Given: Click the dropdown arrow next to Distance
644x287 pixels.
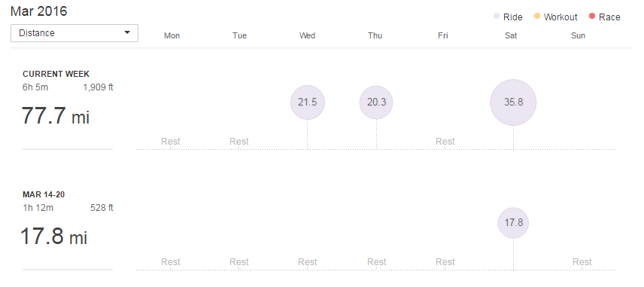Looking at the screenshot, I should point(127,32).
